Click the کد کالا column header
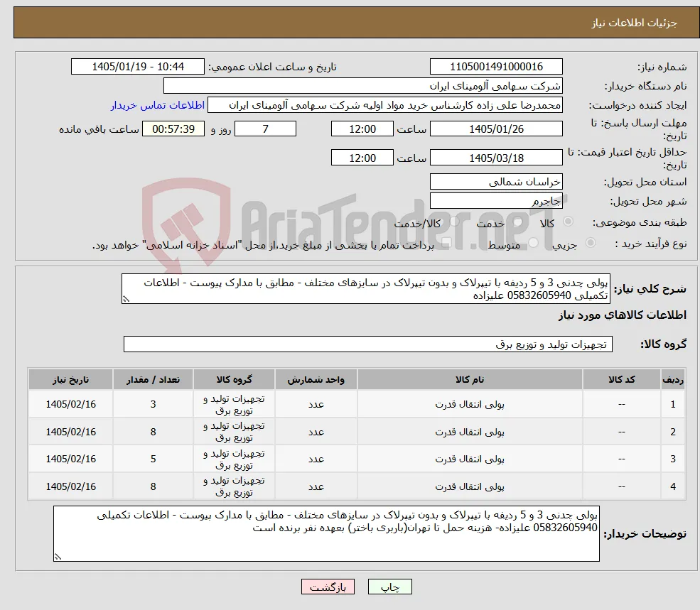Screen dimensions: 700x610 pos(621,379)
